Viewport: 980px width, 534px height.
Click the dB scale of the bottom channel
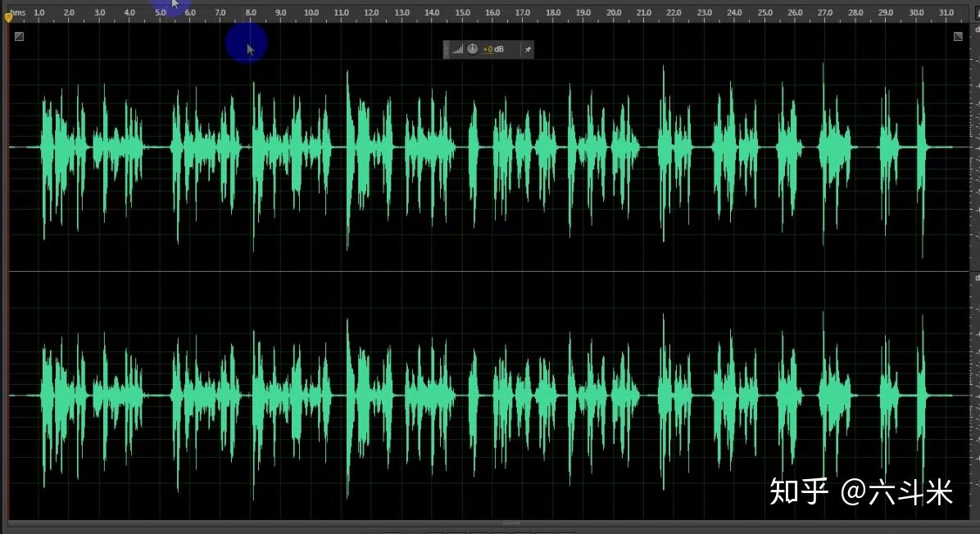pos(975,396)
